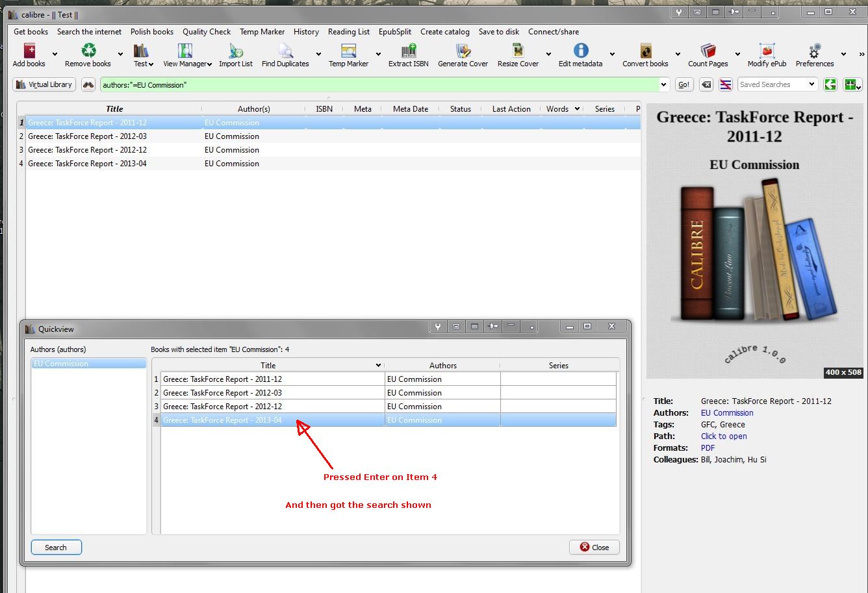Open the History menu

pyautogui.click(x=306, y=32)
